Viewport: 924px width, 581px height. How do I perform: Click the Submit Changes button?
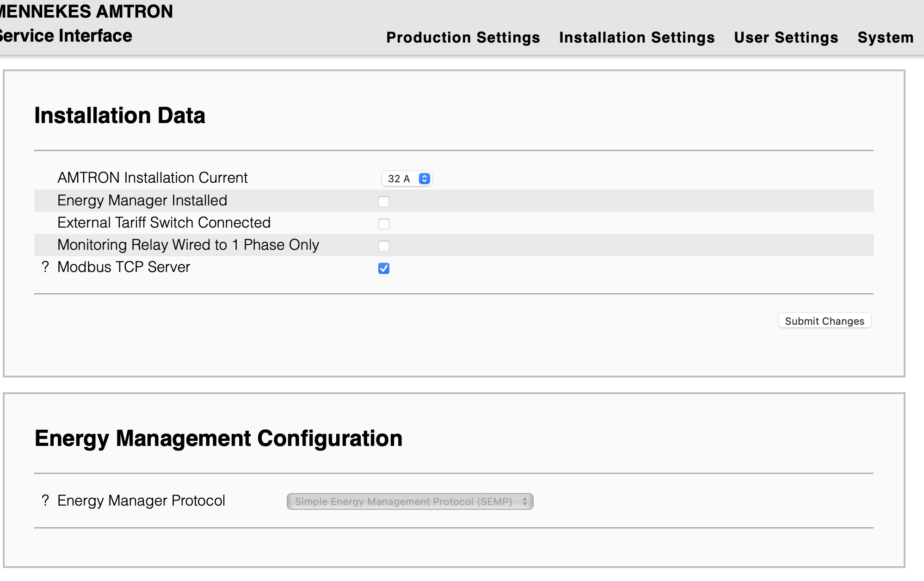point(825,321)
